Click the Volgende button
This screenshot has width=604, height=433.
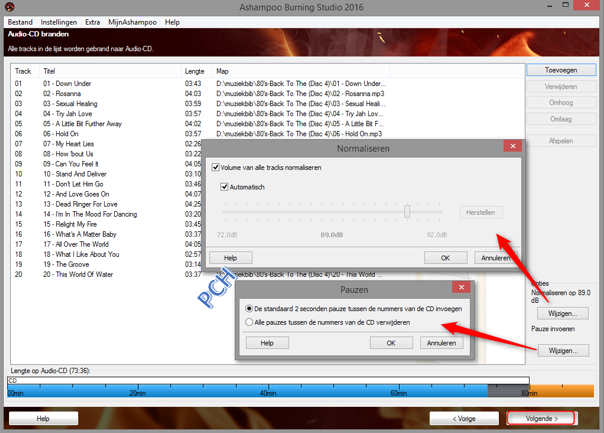[541, 418]
